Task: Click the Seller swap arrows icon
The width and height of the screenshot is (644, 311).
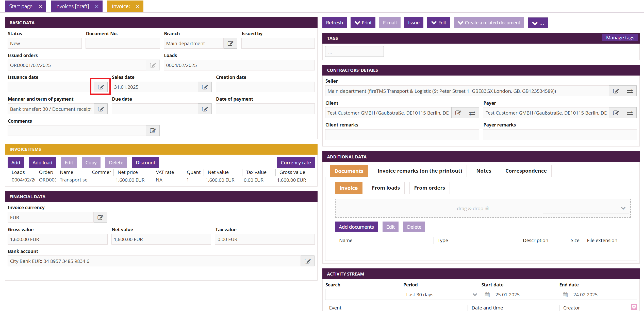Action: pos(630,91)
